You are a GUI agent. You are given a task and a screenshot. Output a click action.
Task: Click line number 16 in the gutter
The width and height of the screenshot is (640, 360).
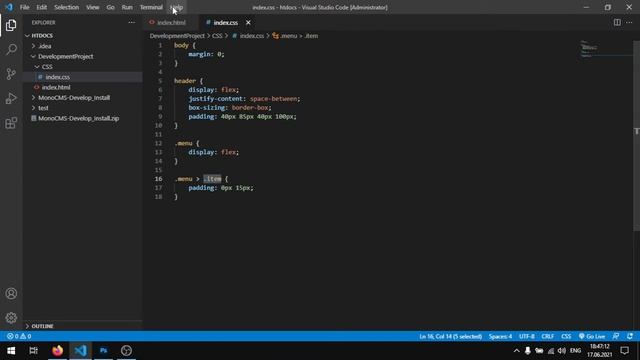click(158, 179)
